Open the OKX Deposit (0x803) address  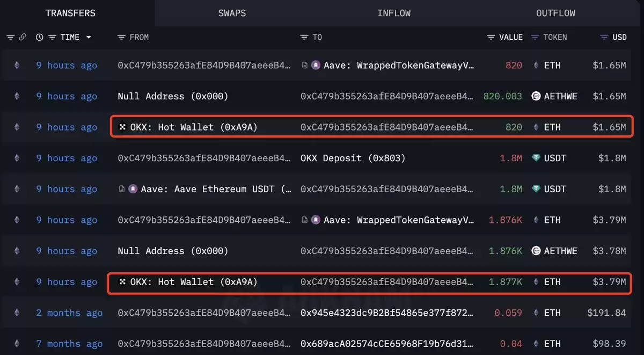coord(353,158)
